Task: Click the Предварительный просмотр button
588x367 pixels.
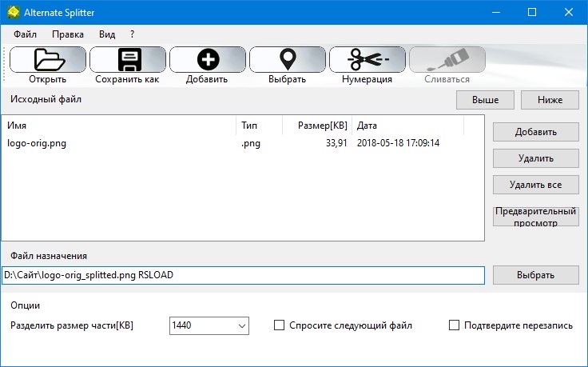Action: pos(536,217)
